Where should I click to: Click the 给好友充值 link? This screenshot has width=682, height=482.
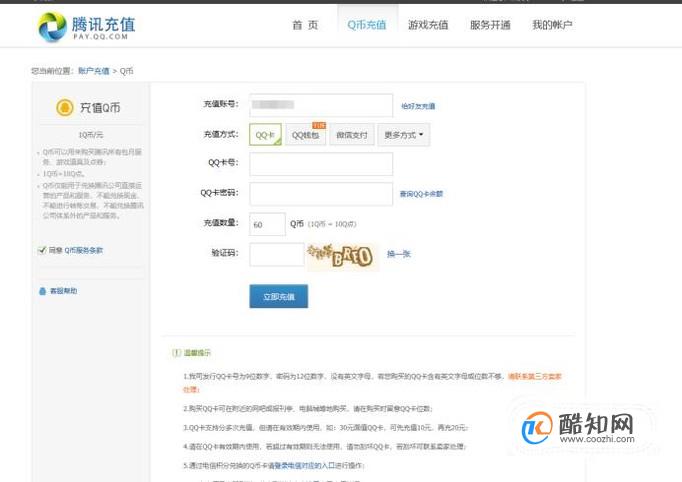pos(418,106)
